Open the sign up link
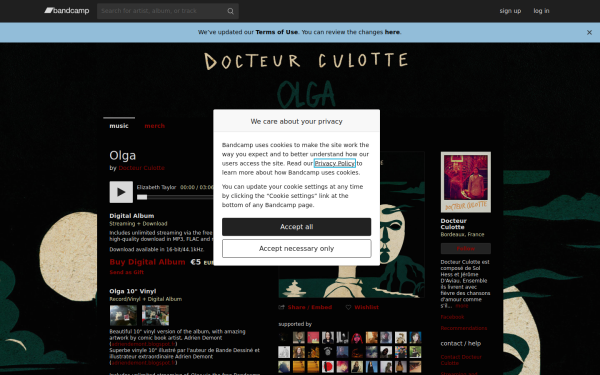 [x=510, y=11]
